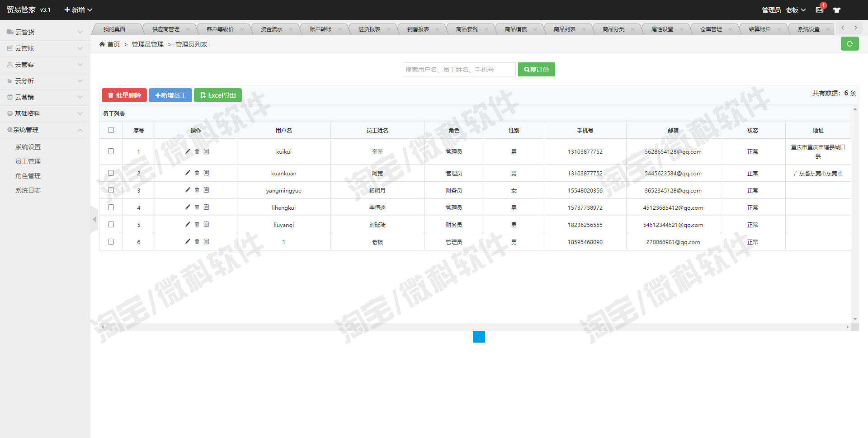Image resolution: width=868 pixels, height=438 pixels.
Task: Open 系统日志 in the sidebar
Action: tap(28, 190)
